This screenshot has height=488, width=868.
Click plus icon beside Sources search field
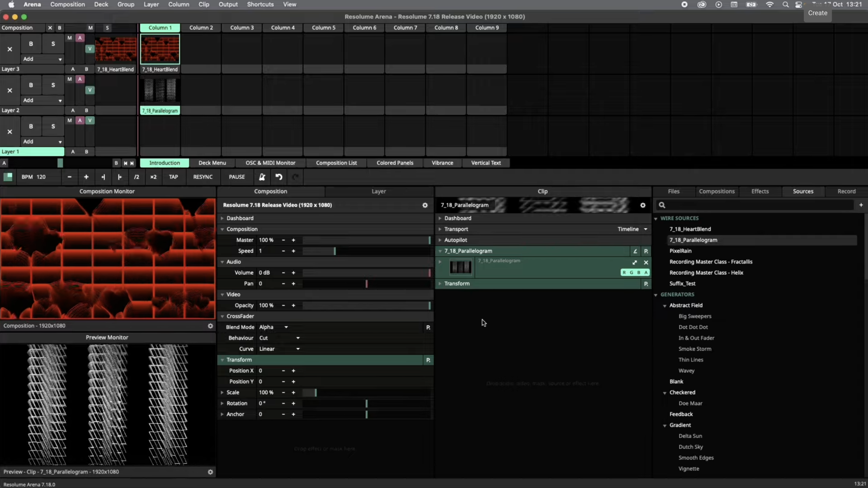861,205
